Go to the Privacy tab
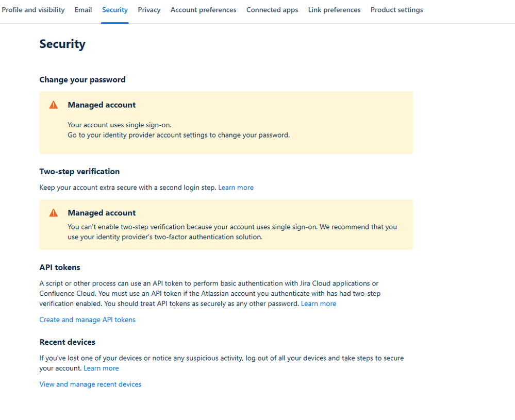Image resolution: width=515 pixels, height=420 pixels. tap(149, 10)
